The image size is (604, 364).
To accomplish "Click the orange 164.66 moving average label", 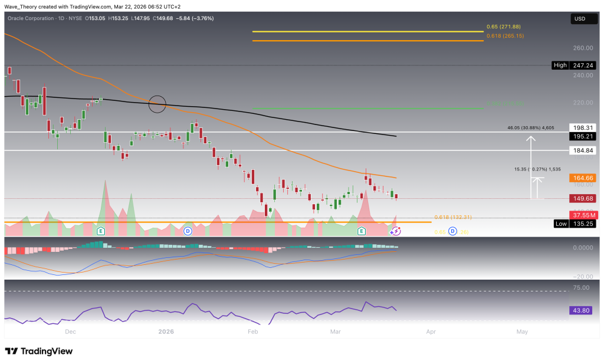I will (581, 177).
